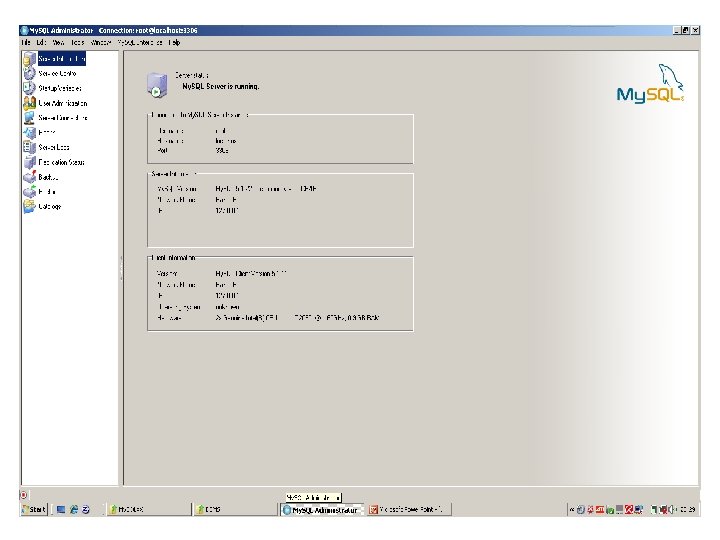
Task: Switch to the MySQL Administrator taskbar button
Action: pos(321,510)
